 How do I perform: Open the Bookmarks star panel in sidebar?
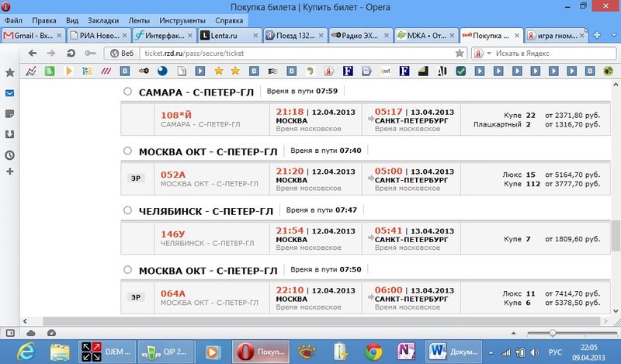[10, 72]
